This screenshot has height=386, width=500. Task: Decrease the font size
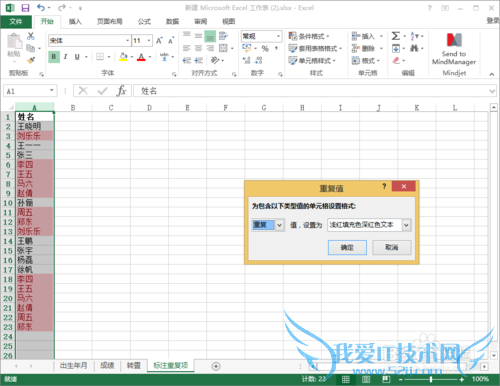[171, 40]
